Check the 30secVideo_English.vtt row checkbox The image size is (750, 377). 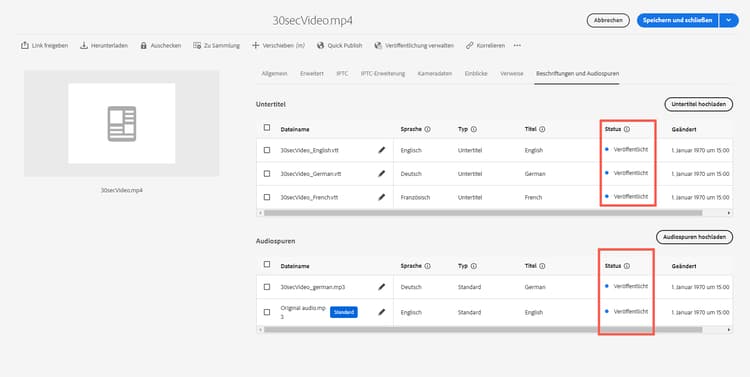[267, 150]
